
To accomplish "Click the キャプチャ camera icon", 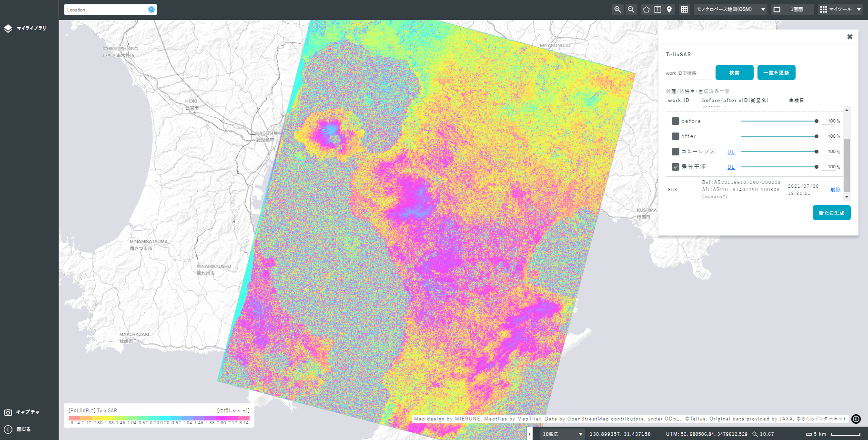I will [x=8, y=412].
